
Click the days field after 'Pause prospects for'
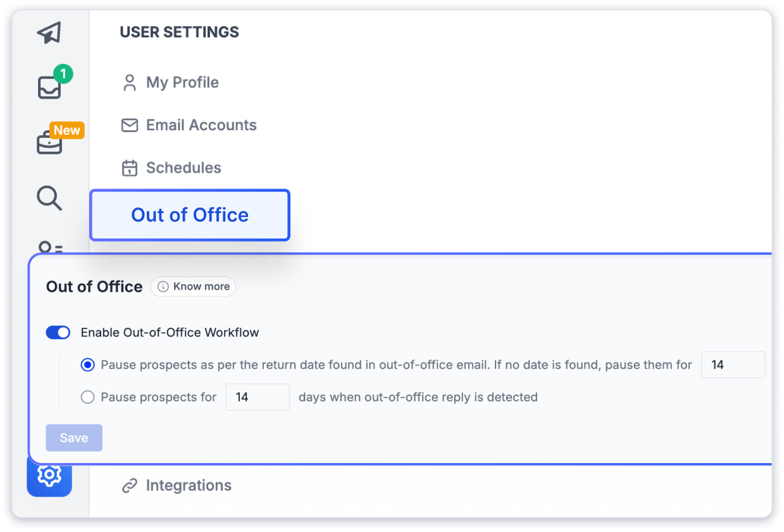click(x=258, y=397)
